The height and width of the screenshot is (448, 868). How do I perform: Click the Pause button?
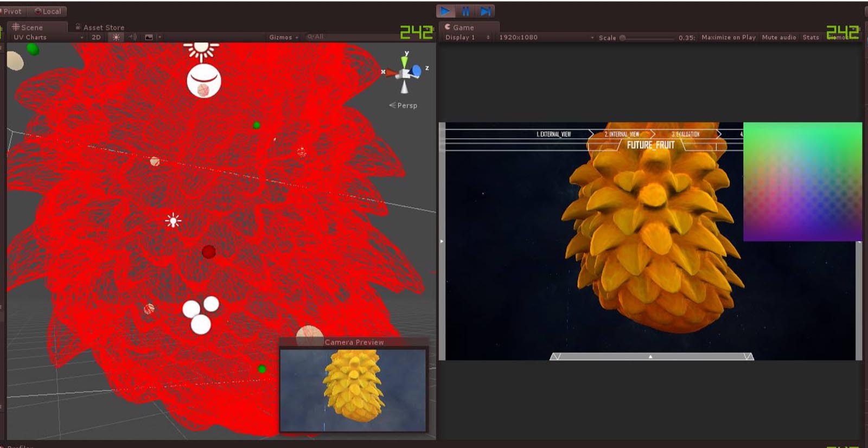465,11
